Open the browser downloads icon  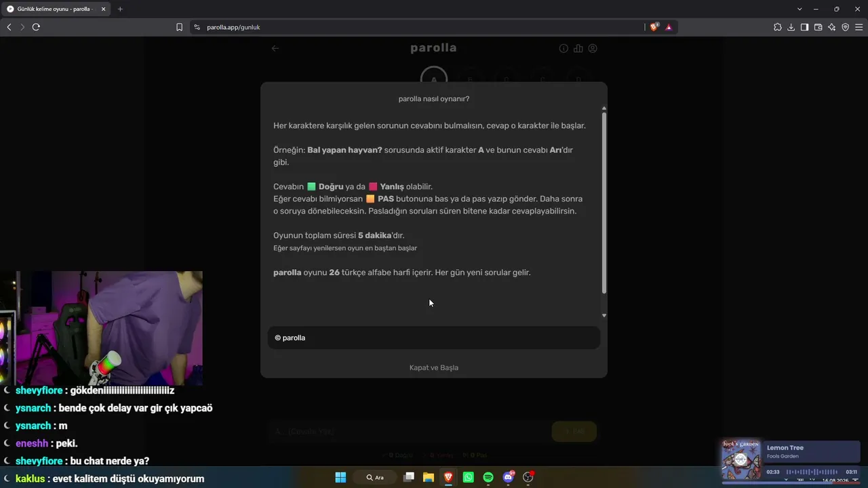click(791, 27)
